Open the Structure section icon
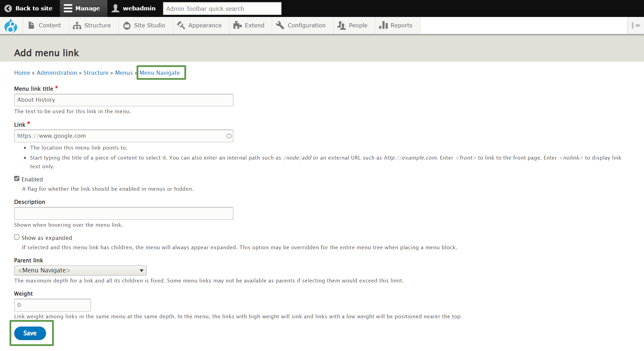The image size is (644, 351). (x=77, y=25)
